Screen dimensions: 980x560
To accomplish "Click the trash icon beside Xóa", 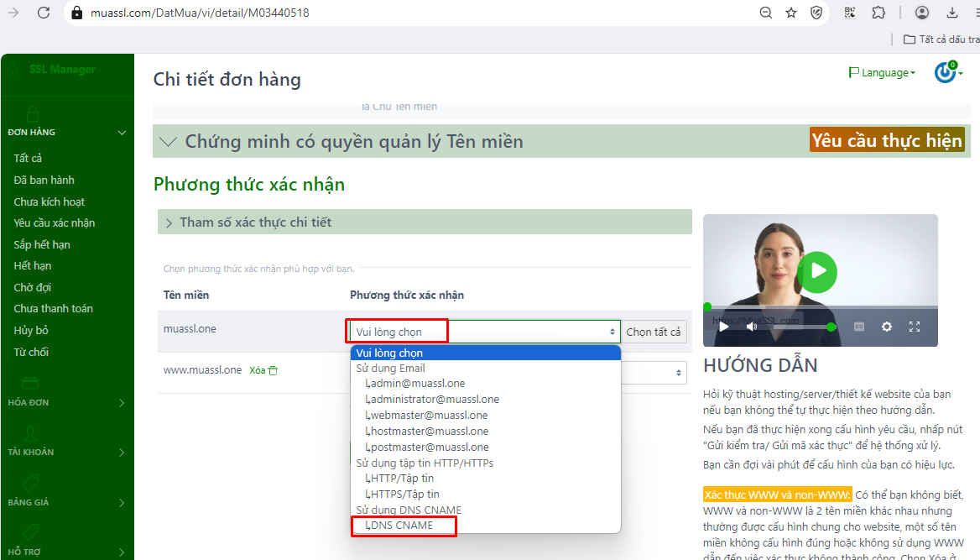I will 273,370.
